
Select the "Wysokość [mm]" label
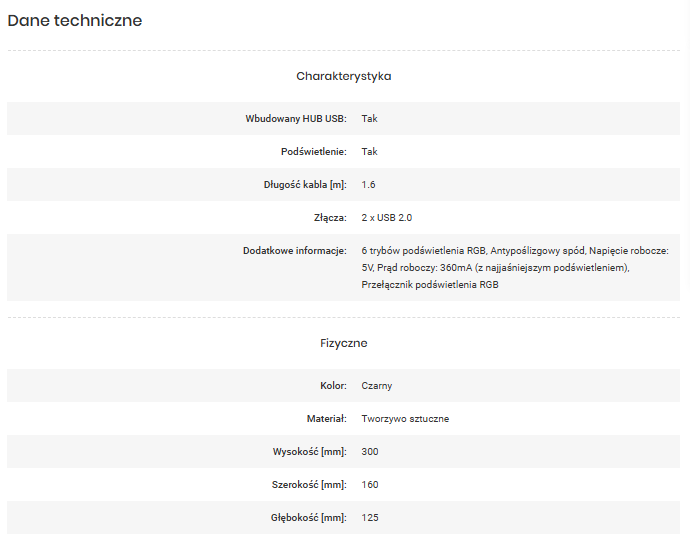pyautogui.click(x=309, y=452)
